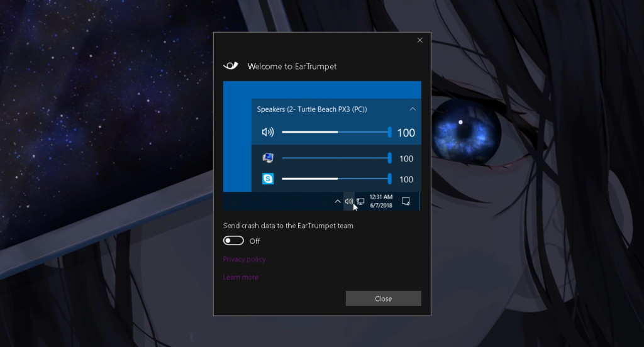Click the 'Off' toggle state label
This screenshot has width=644, height=347.
coord(255,241)
